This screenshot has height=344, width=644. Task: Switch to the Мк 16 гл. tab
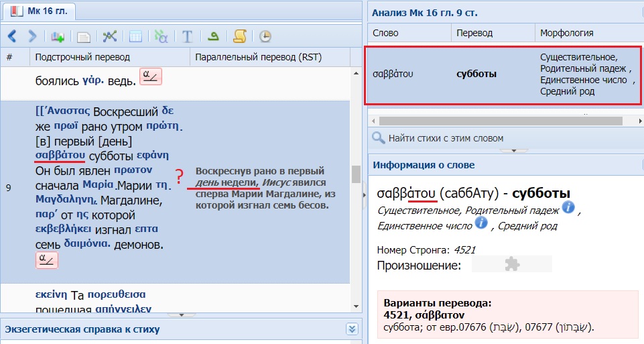click(39, 11)
